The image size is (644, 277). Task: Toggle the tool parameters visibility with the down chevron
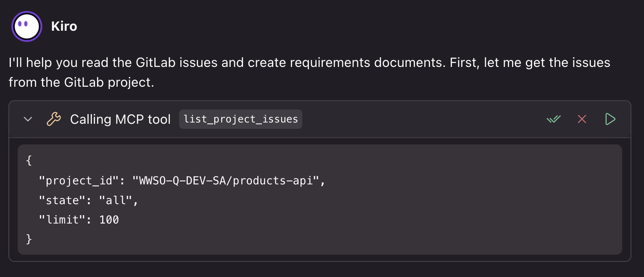28,119
